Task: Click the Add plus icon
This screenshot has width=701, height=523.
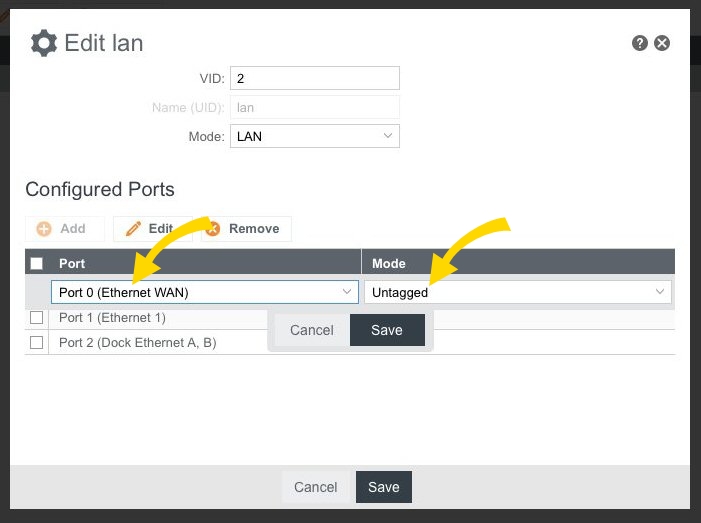Action: 44,229
